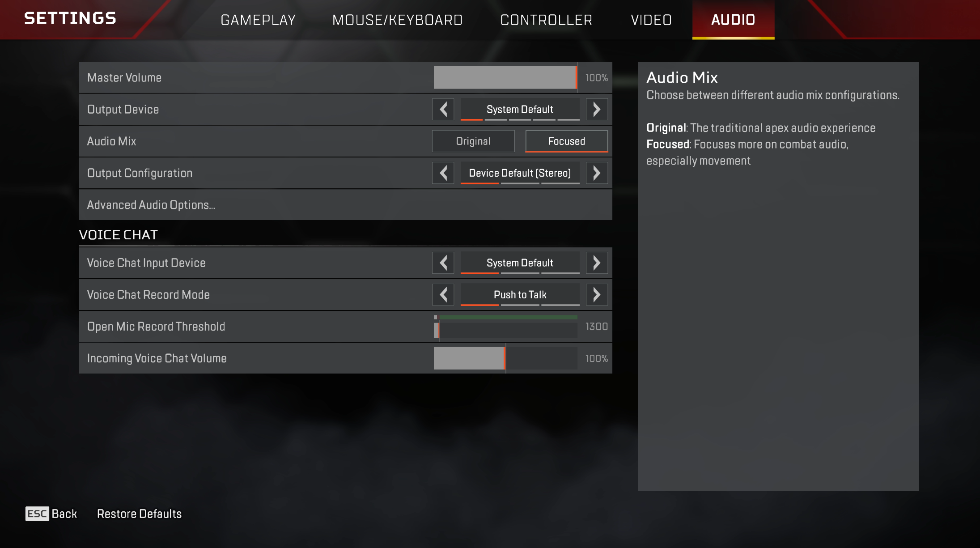
Task: Click Restore Defaults
Action: click(x=139, y=514)
